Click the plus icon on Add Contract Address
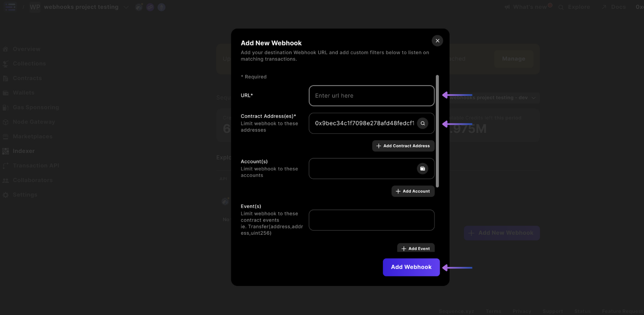 point(378,146)
